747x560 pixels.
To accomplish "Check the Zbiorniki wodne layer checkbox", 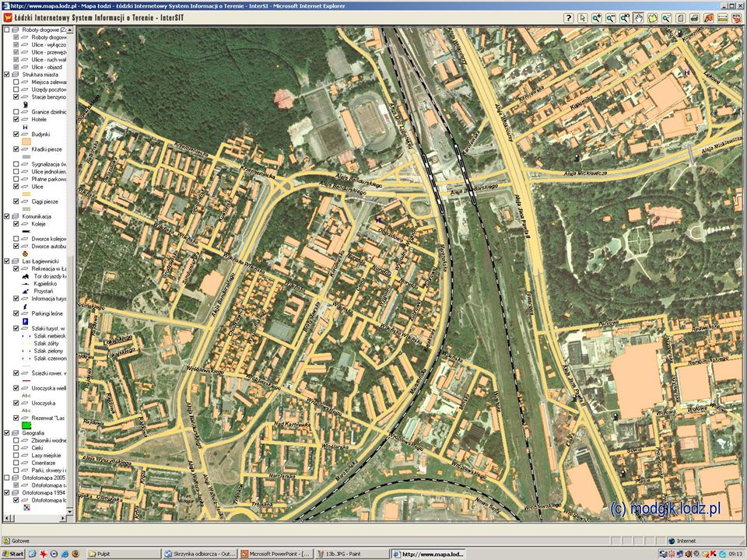I will (x=16, y=440).
